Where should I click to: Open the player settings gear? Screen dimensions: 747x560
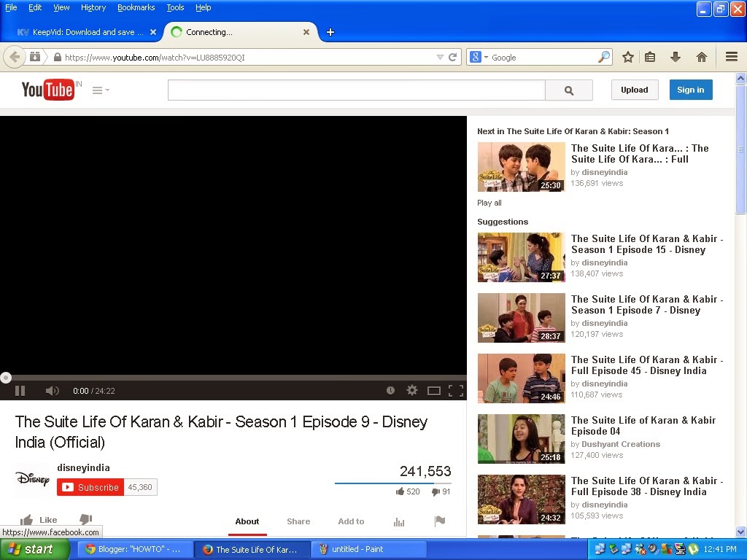click(412, 391)
